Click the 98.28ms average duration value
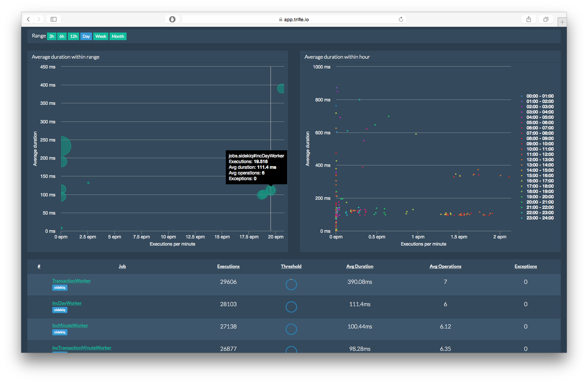 (x=360, y=349)
